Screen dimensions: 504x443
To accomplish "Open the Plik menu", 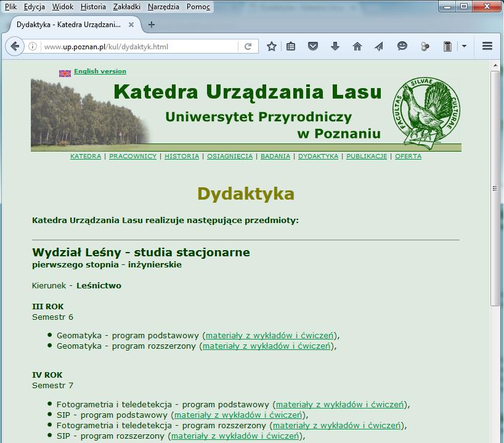I will tap(10, 7).
